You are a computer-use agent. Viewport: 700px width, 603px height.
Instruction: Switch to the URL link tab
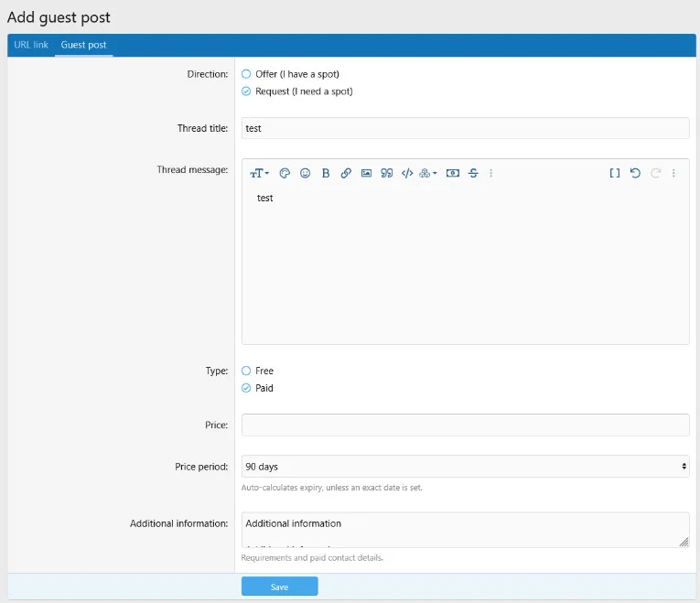(31, 45)
